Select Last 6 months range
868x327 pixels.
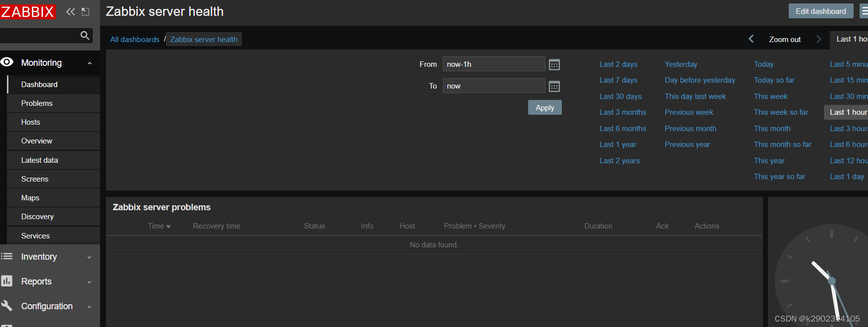pyautogui.click(x=623, y=129)
